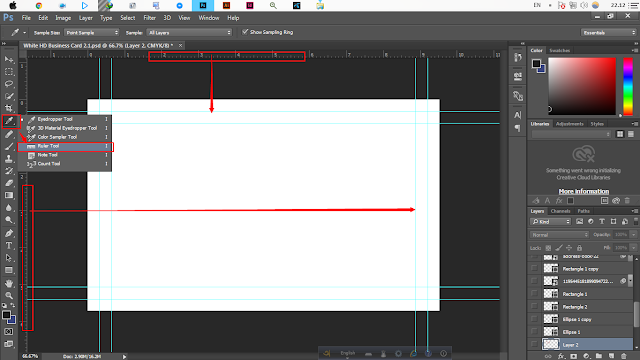Choose Ruler Tool from flyout
640x360 pixels.
tap(65, 146)
